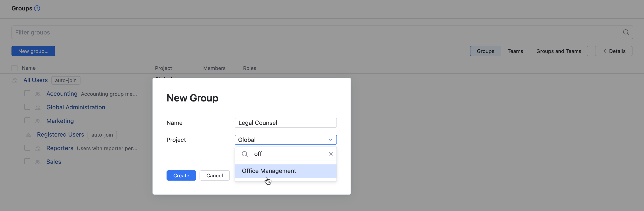Open the Registered Users group link
The image size is (644, 211).
(60, 135)
